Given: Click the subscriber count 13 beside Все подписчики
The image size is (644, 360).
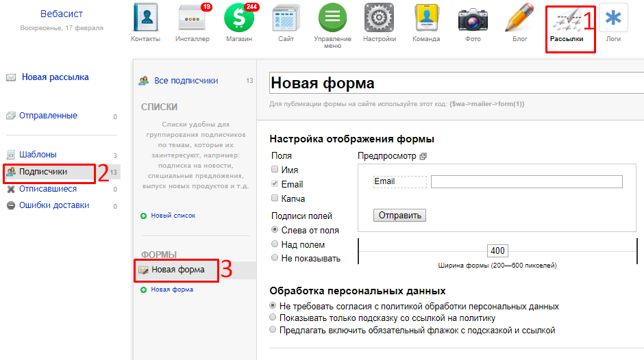Looking at the screenshot, I should pyautogui.click(x=249, y=81).
